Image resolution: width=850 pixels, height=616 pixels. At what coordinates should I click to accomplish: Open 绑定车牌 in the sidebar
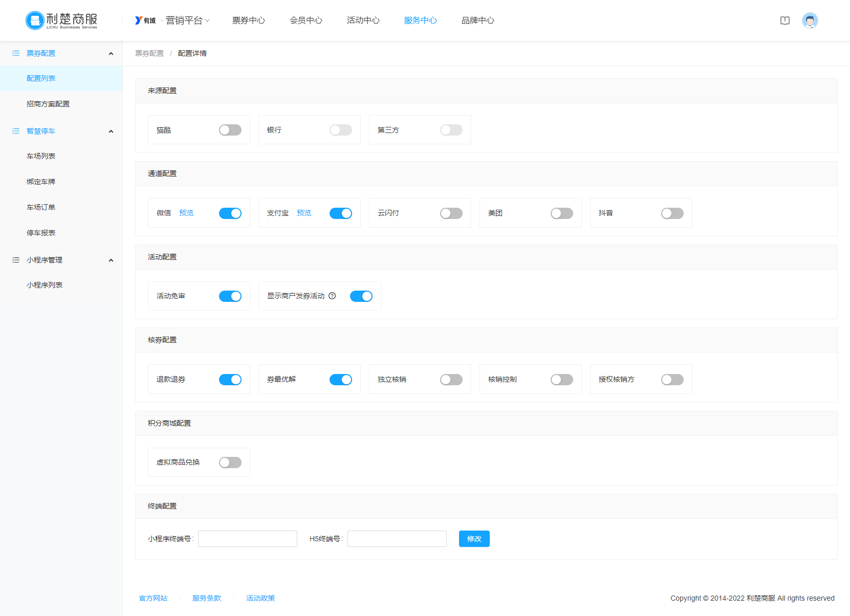61,182
